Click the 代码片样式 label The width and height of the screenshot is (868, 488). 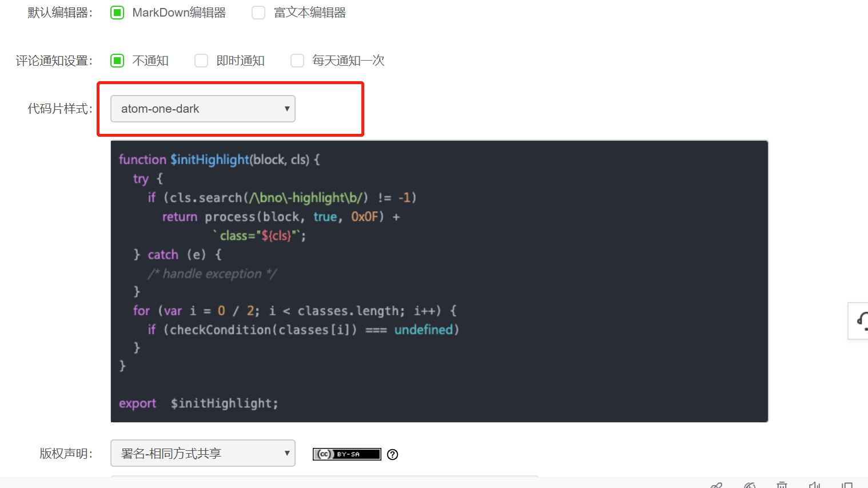(60, 109)
